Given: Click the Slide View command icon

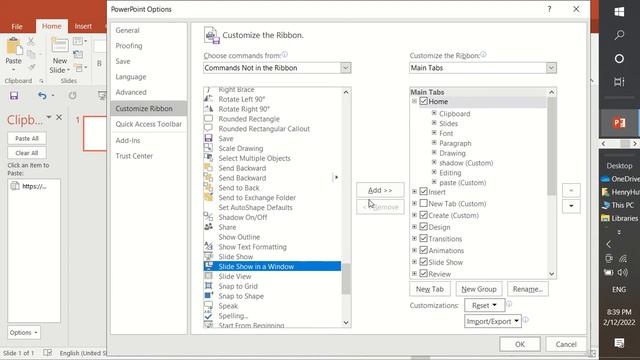Looking at the screenshot, I should click(x=209, y=276).
